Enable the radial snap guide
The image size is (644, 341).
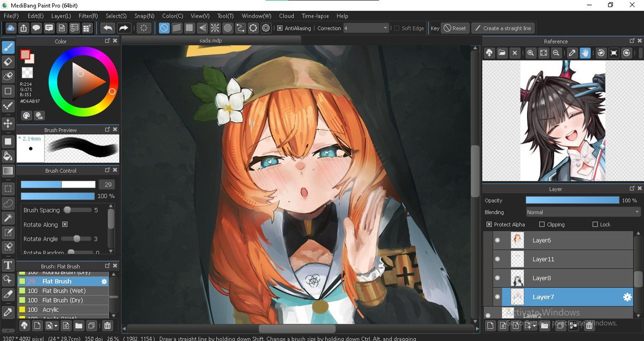pos(215,28)
